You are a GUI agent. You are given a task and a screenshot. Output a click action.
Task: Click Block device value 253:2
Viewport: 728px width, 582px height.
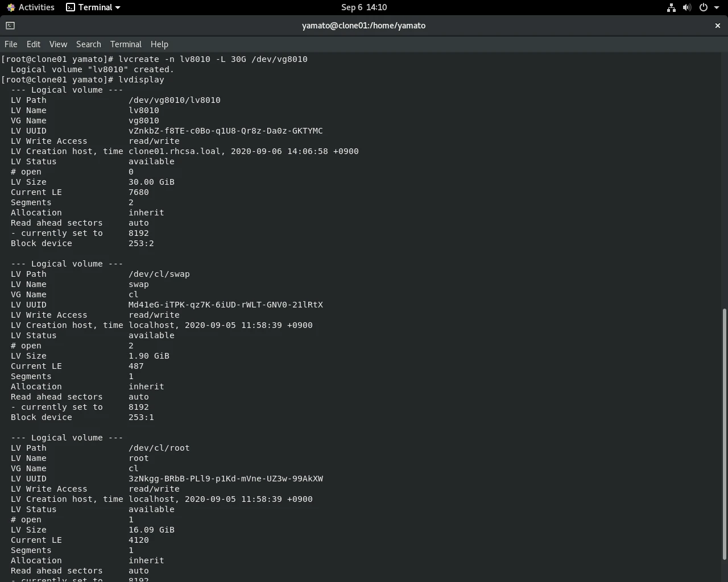141,243
